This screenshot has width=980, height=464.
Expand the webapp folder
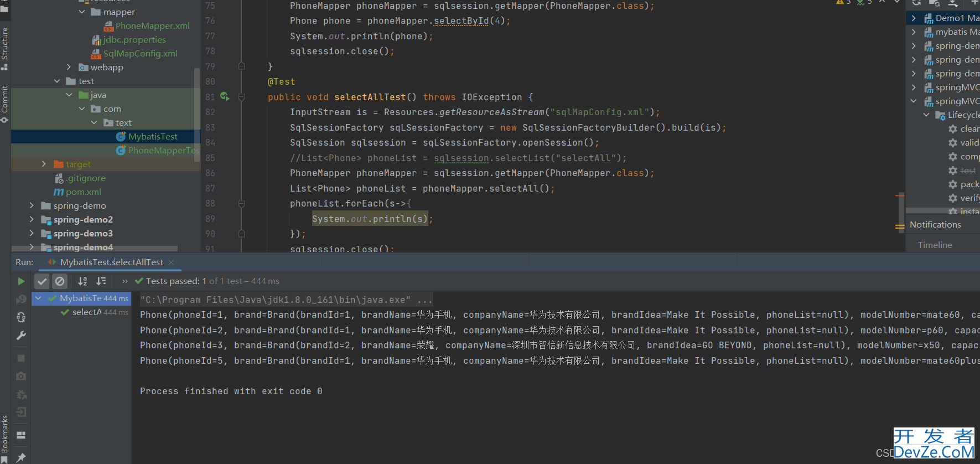point(69,67)
